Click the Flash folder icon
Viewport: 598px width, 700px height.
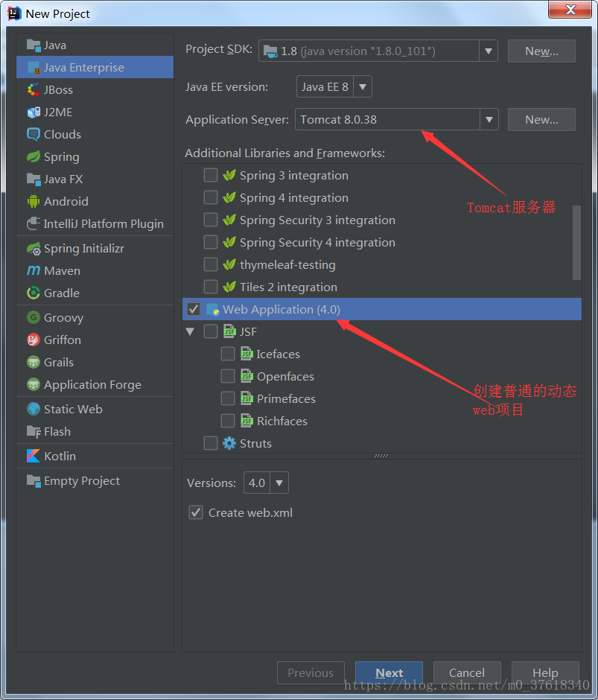[x=34, y=431]
